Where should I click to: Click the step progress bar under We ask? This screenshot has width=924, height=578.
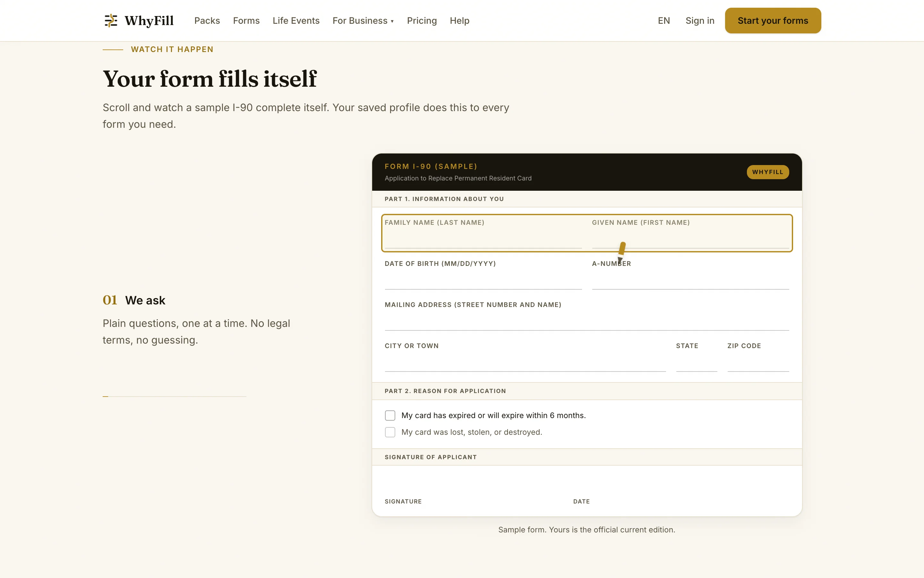(174, 397)
